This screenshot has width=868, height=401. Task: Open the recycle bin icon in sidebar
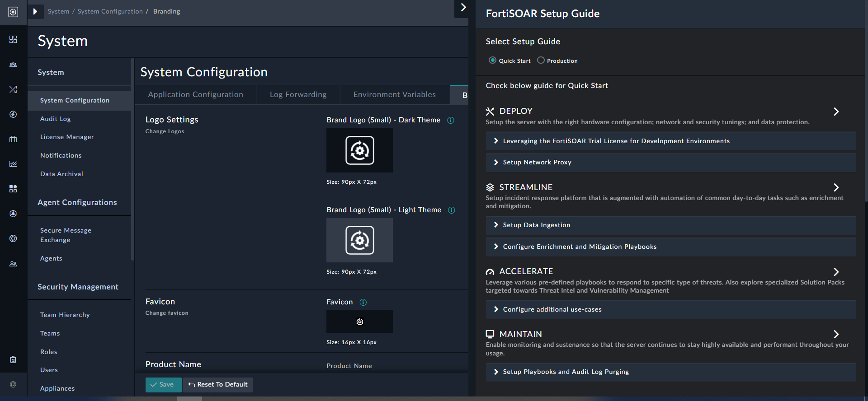13,359
